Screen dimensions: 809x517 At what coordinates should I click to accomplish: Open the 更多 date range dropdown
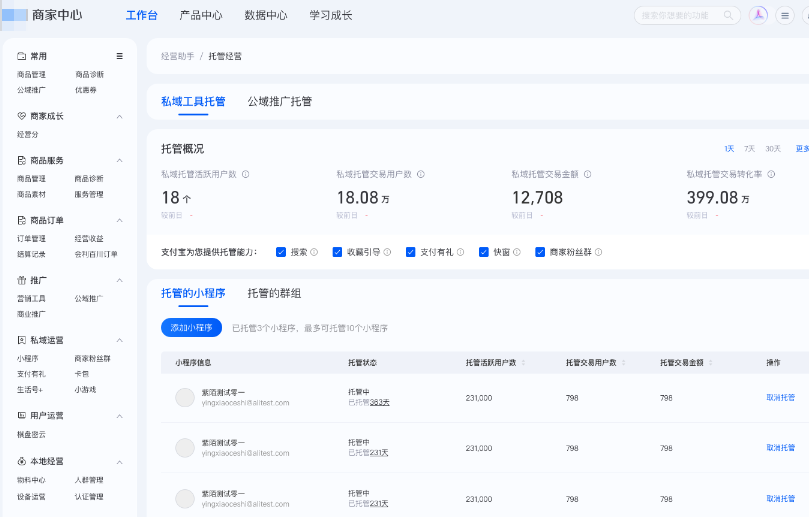tap(802, 149)
